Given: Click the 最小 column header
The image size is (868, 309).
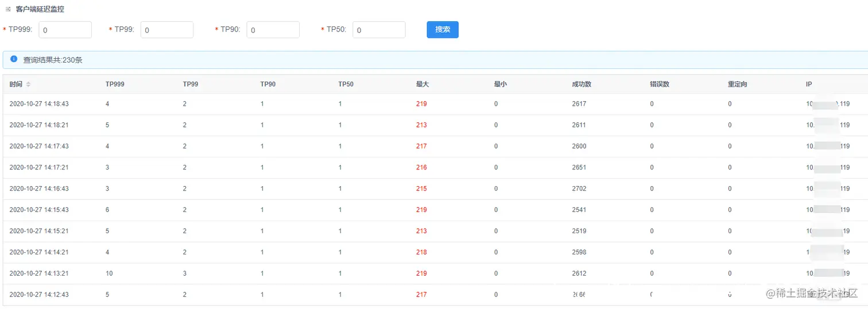Looking at the screenshot, I should 501,84.
